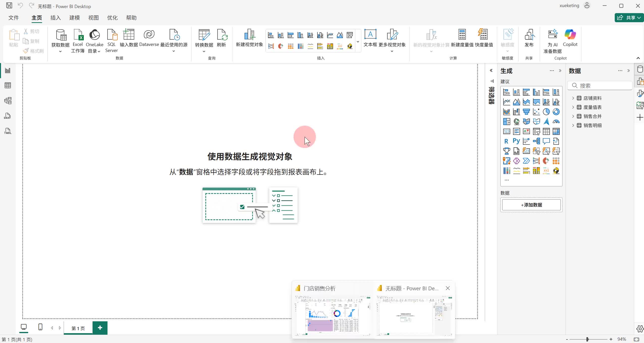Viewport: 644px width, 343px height.
Task: Add a new report page
Action: [100, 328]
